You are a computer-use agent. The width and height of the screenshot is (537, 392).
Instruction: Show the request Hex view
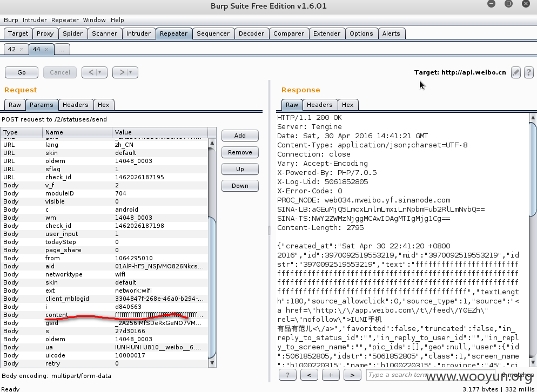(103, 105)
